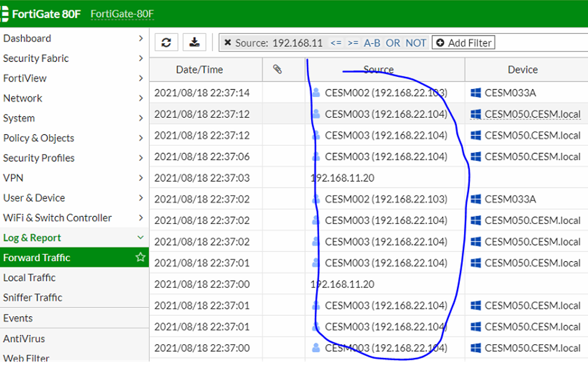Expand the Dashboard menu

pyautogui.click(x=74, y=38)
